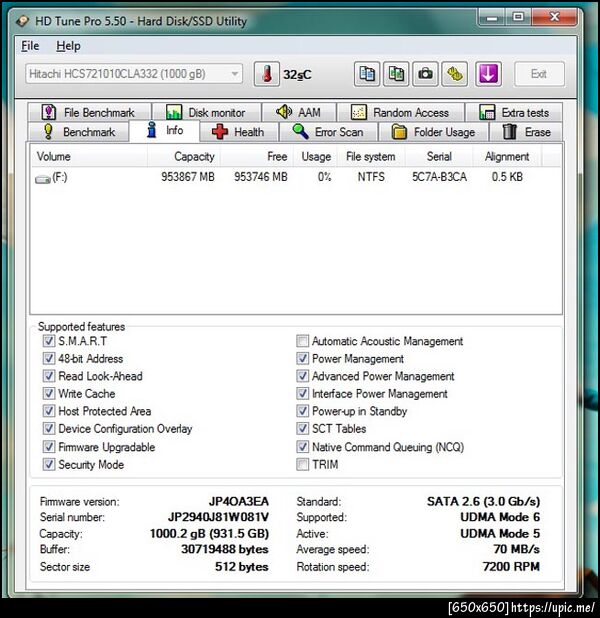Click the F: drive volume icon

[43, 179]
